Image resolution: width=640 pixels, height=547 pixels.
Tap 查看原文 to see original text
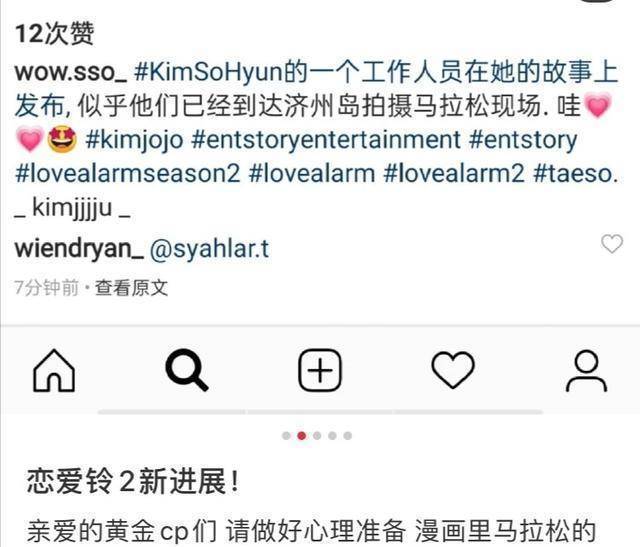pyautogui.click(x=131, y=288)
